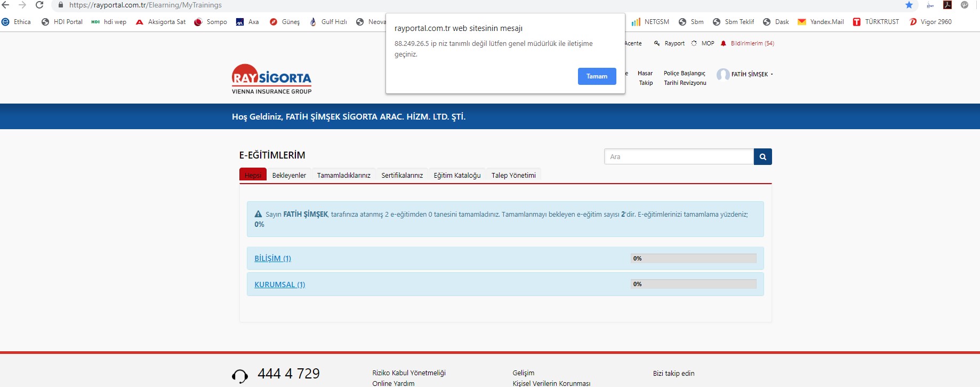Click the search magnifier button
Viewport: 980px width, 387px height.
click(762, 157)
